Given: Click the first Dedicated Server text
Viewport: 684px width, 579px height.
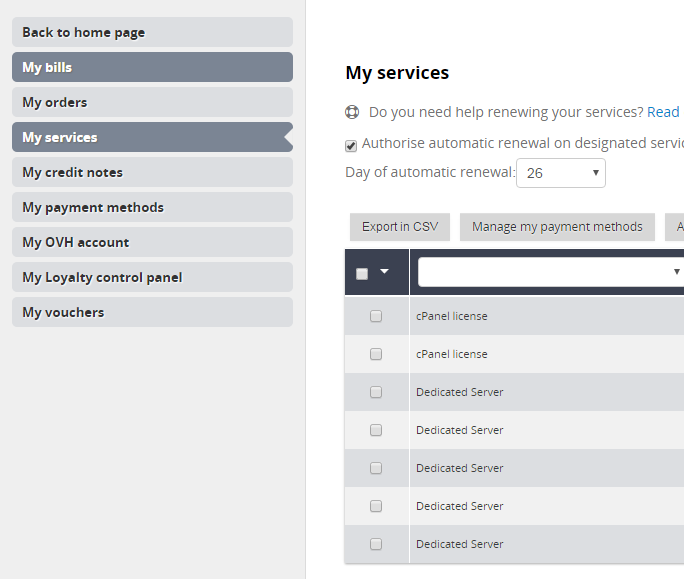Looking at the screenshot, I should pos(459,392).
